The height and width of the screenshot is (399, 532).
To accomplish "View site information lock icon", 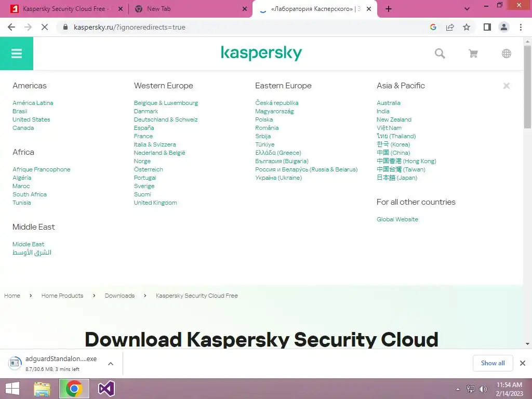I will pos(65,27).
